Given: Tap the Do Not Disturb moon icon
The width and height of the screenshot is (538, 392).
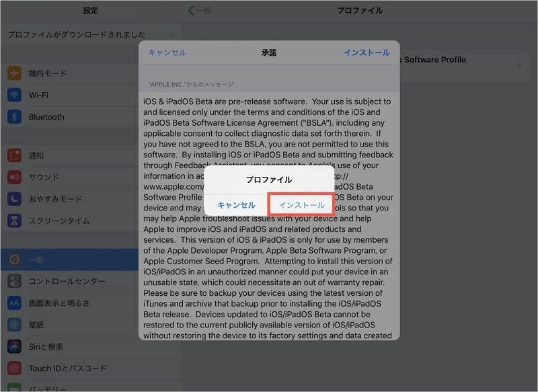Looking at the screenshot, I should pos(14,199).
